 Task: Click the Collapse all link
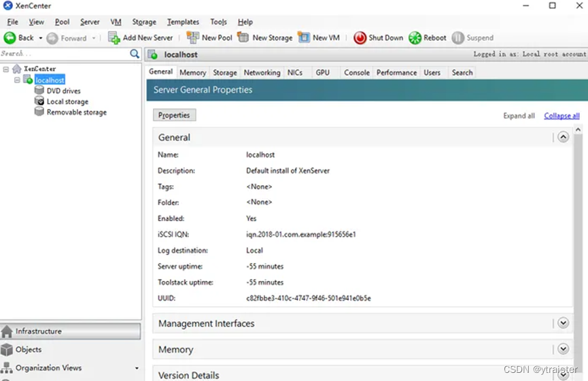(x=561, y=116)
